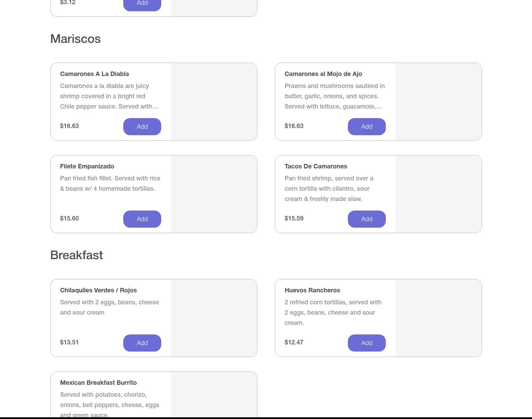Click Add for Filete Empanizado
This screenshot has height=419, width=532.
142,219
